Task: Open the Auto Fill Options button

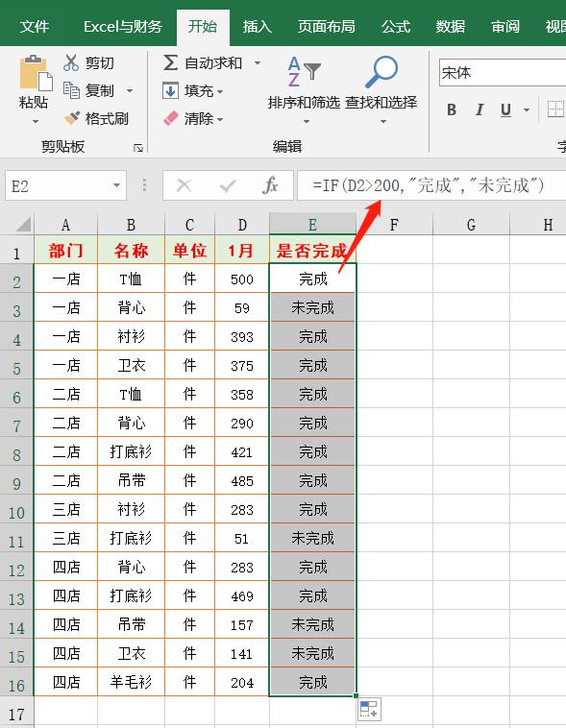Action: pyautogui.click(x=369, y=709)
